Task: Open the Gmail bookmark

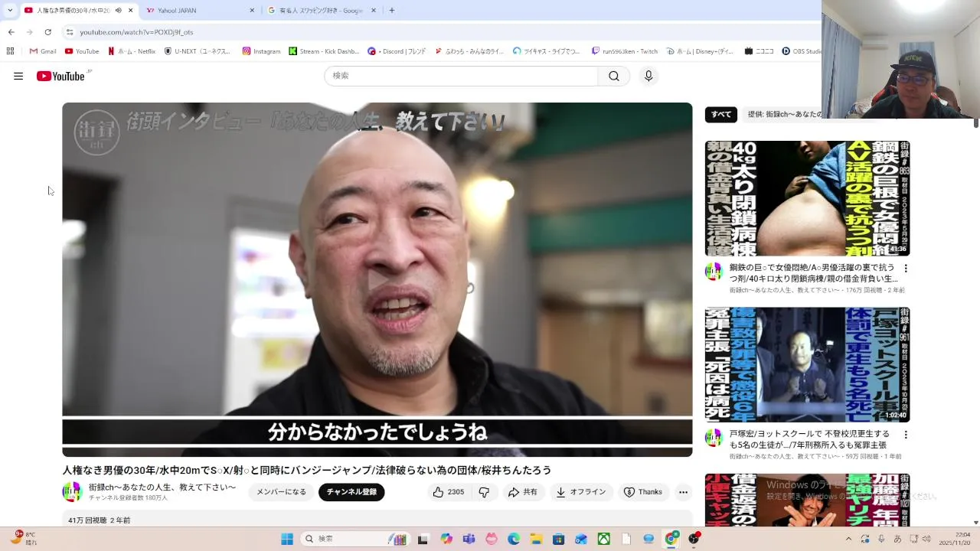Action: tap(43, 51)
